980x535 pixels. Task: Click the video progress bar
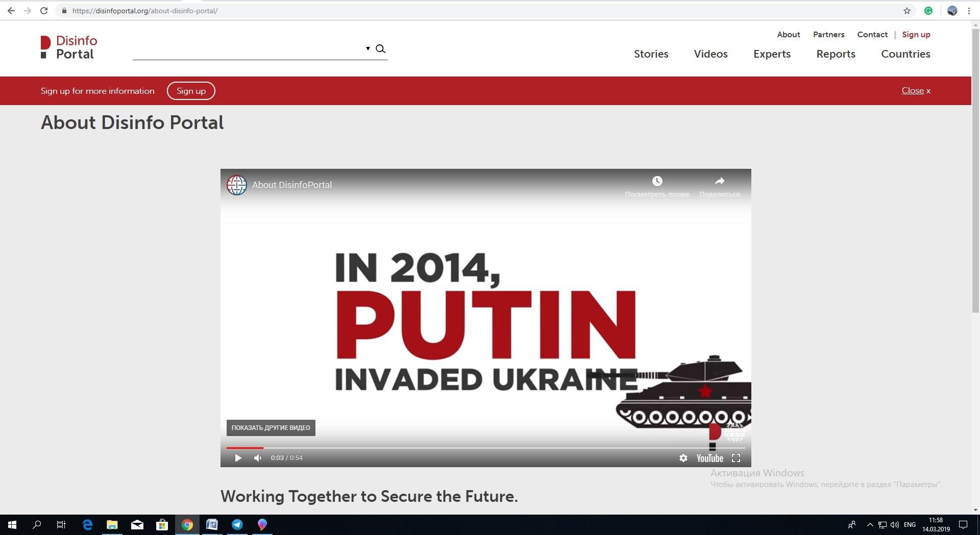coord(485,448)
